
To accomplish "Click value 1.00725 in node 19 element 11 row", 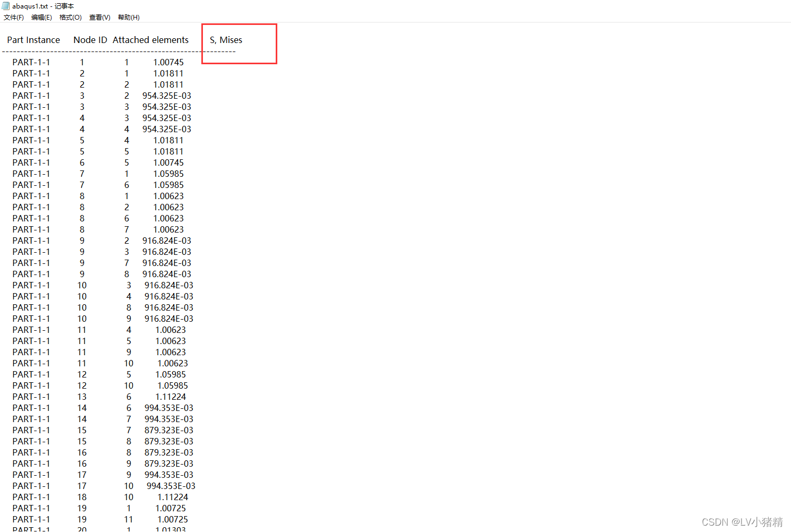I will coord(173,519).
